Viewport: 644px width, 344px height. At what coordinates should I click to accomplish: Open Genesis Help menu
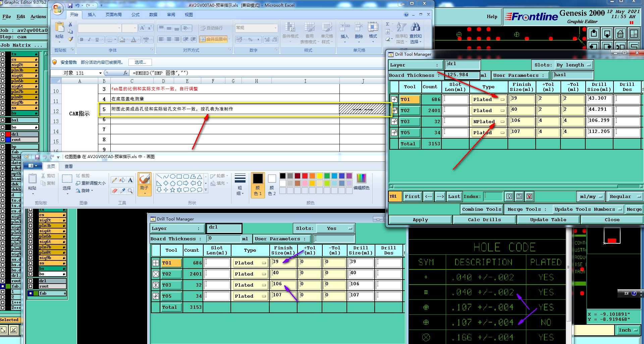pos(492,16)
